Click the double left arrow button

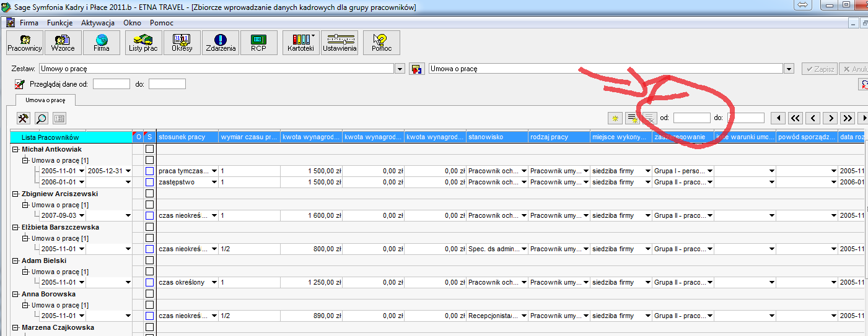click(x=796, y=118)
